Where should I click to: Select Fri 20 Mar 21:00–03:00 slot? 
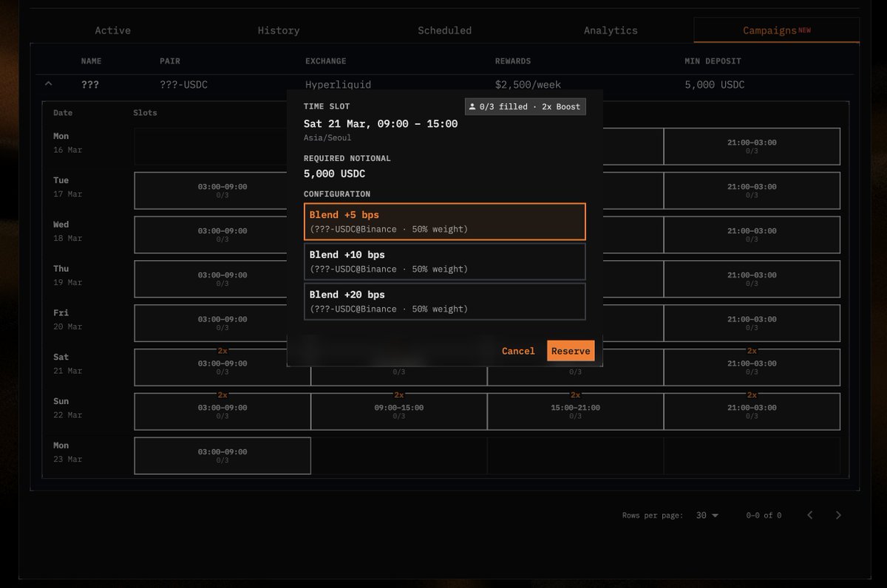[752, 324]
